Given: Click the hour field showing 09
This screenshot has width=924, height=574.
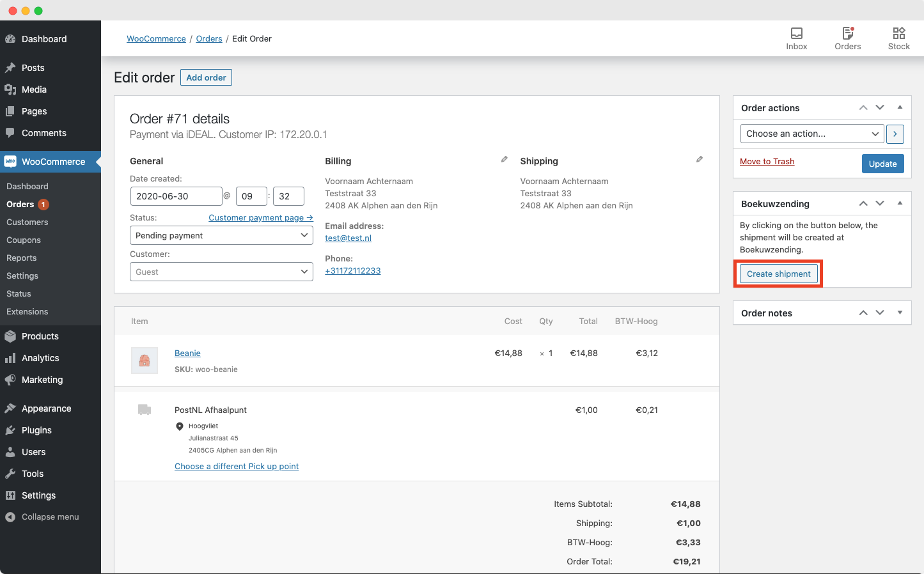Looking at the screenshot, I should [x=252, y=196].
